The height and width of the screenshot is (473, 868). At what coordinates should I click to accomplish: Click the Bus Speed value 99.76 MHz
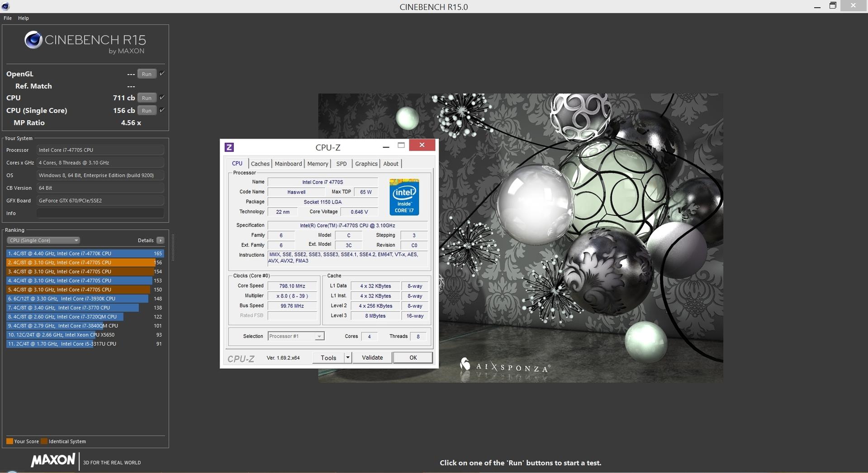pyautogui.click(x=292, y=306)
